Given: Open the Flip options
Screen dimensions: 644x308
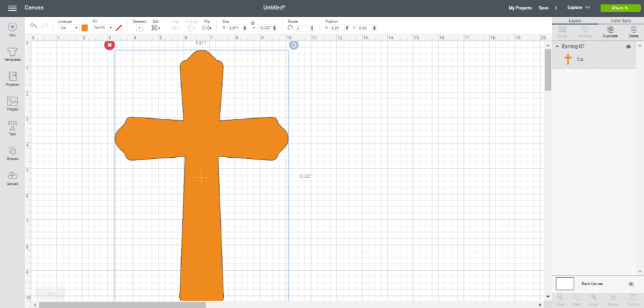Looking at the screenshot, I should [x=207, y=28].
